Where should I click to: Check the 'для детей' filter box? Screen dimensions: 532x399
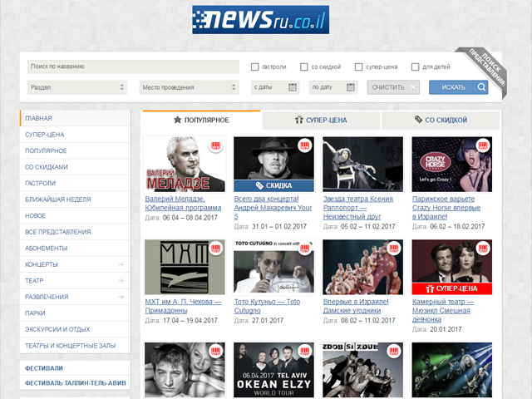point(415,66)
